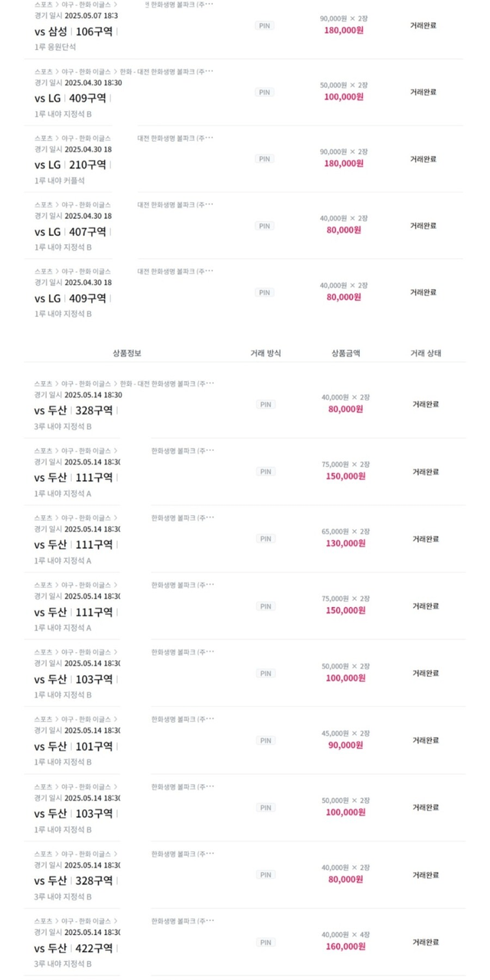Open the vs 두산 422구역 listing title
The image size is (490, 980).
coord(73,948)
